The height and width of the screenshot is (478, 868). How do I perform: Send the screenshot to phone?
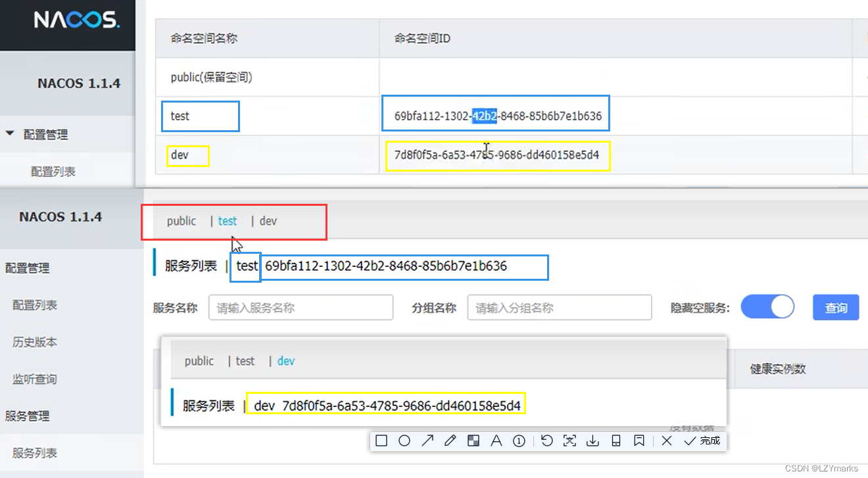pyautogui.click(x=616, y=441)
